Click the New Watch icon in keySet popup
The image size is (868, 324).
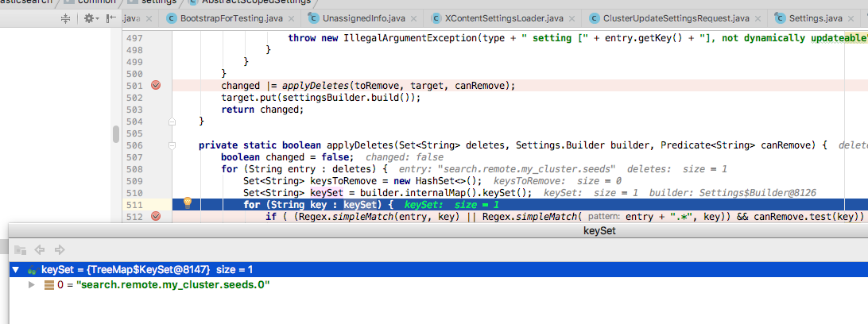coord(21,249)
